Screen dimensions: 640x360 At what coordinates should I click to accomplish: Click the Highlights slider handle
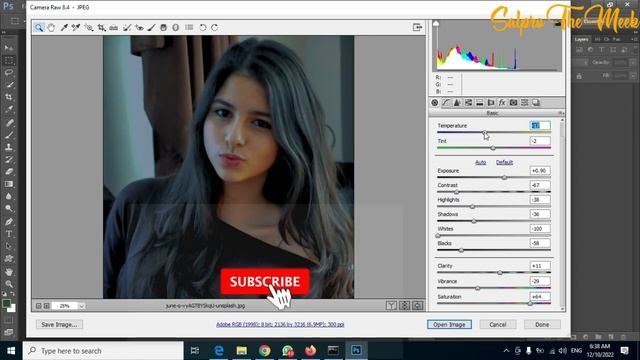pyautogui.click(x=472, y=207)
